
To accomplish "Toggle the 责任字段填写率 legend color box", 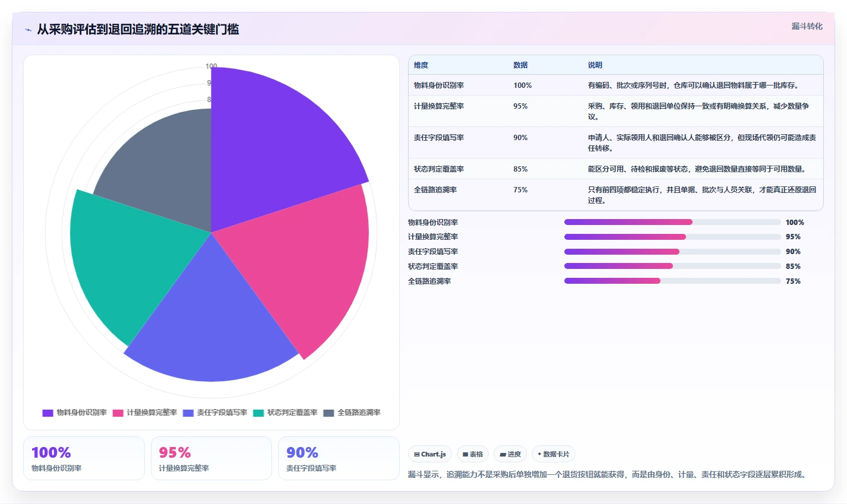I will pyautogui.click(x=188, y=413).
